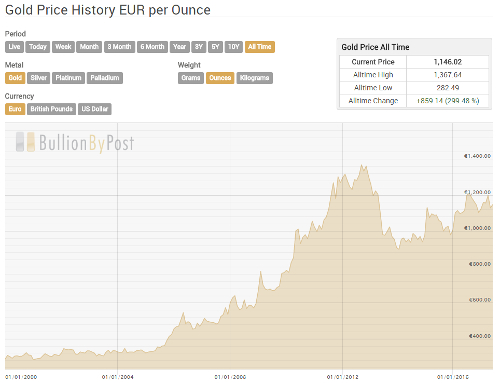Screen dimensions: 500x383
Task: Select Gold metal button
Action: (15, 78)
